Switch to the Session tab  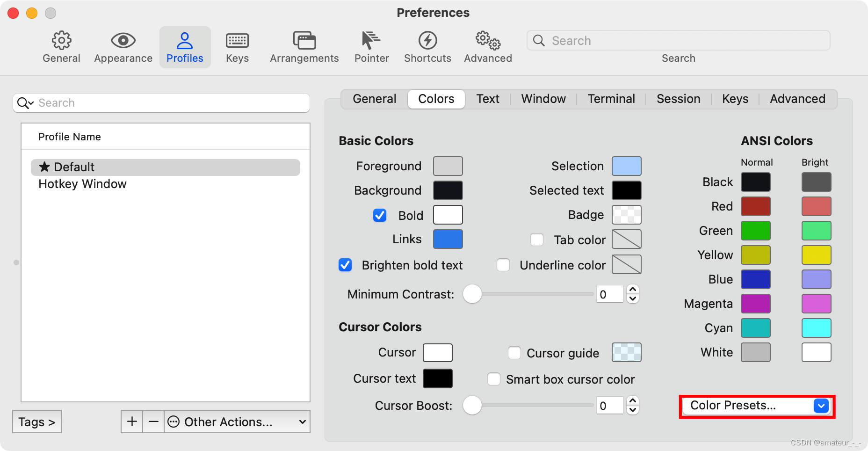point(679,99)
